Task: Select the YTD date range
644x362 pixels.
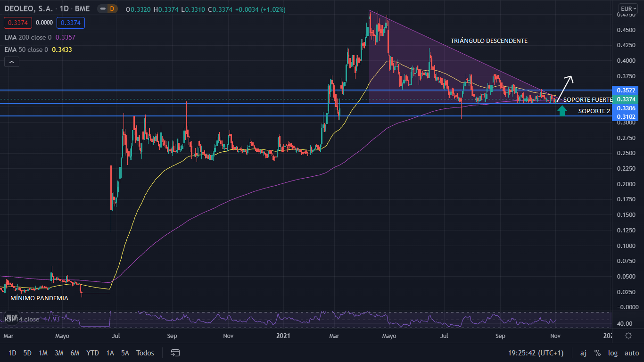Action: [x=92, y=353]
